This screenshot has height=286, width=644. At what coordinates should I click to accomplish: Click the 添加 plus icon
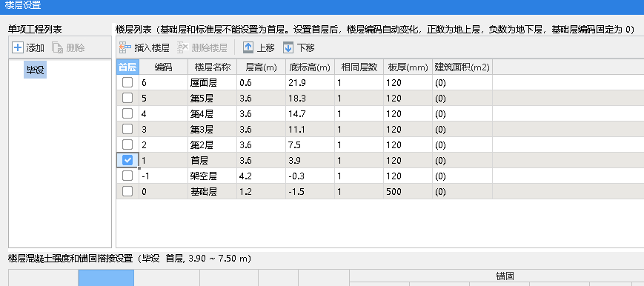click(x=18, y=47)
